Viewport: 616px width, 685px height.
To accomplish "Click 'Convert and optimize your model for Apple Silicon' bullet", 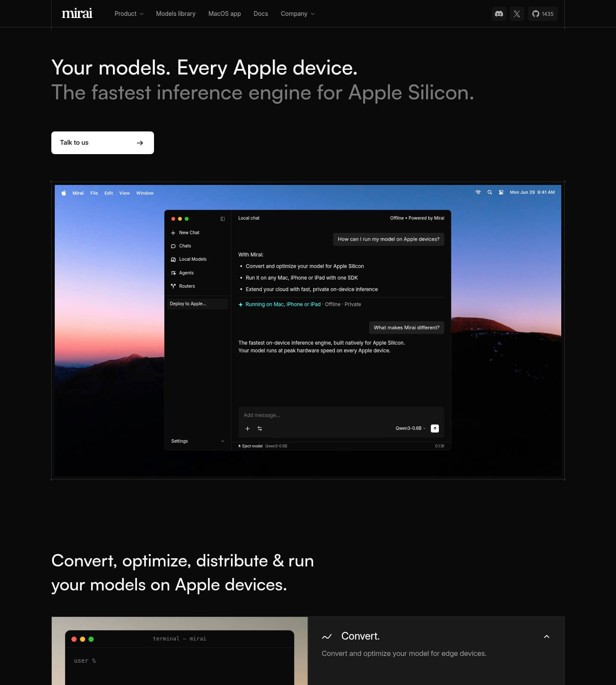I will pyautogui.click(x=305, y=266).
